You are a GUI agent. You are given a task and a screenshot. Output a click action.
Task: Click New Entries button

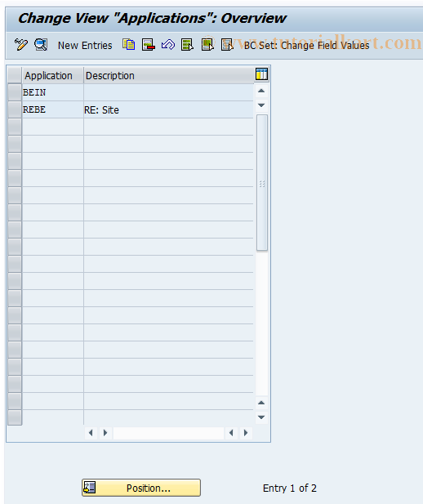85,45
